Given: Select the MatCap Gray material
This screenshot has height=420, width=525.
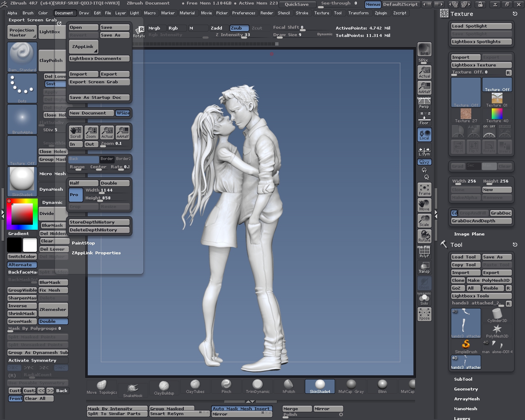Looking at the screenshot, I should 351,386.
